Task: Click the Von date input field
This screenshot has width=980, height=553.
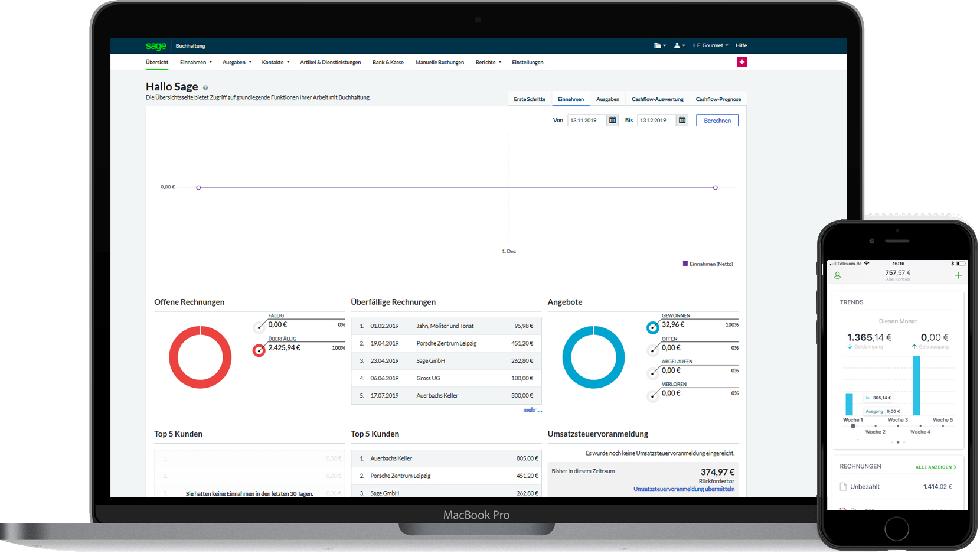Action: [587, 121]
